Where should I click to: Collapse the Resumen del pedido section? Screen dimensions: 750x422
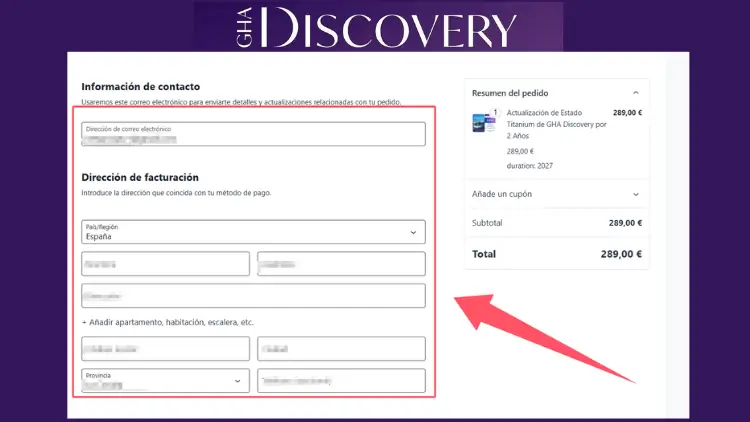pos(636,93)
